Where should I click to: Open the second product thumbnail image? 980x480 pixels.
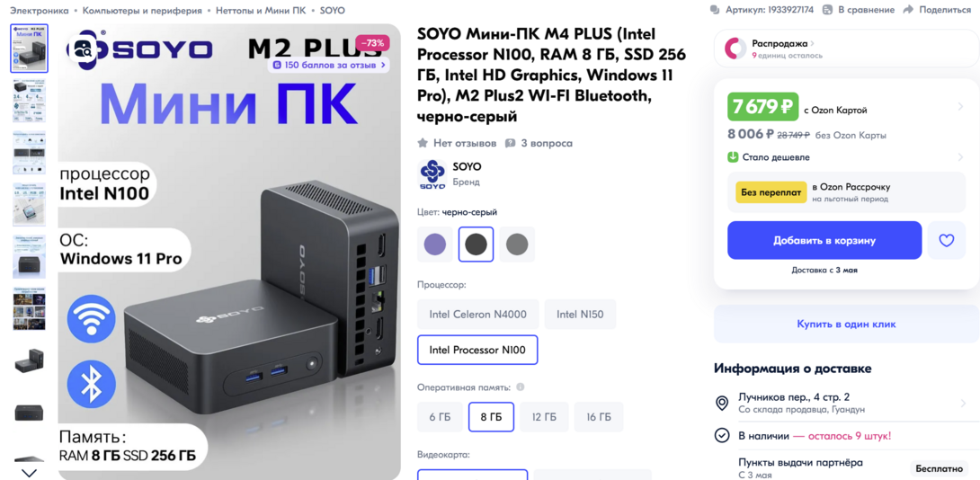pyautogui.click(x=30, y=100)
